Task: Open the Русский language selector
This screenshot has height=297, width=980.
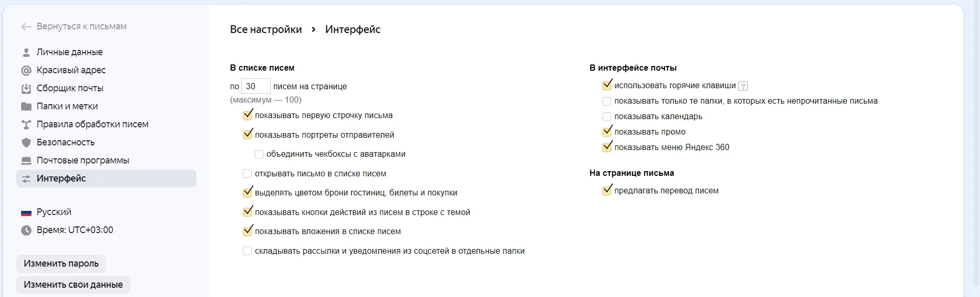Action: coord(54,212)
